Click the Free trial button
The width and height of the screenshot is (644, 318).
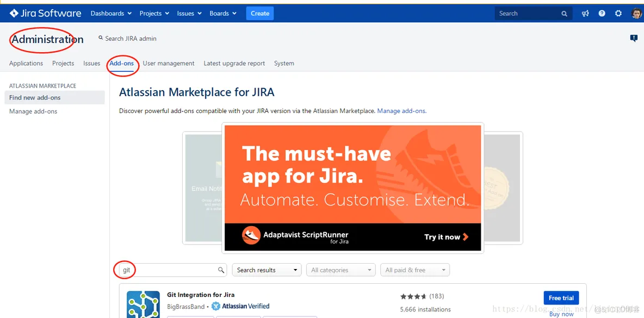click(x=561, y=298)
